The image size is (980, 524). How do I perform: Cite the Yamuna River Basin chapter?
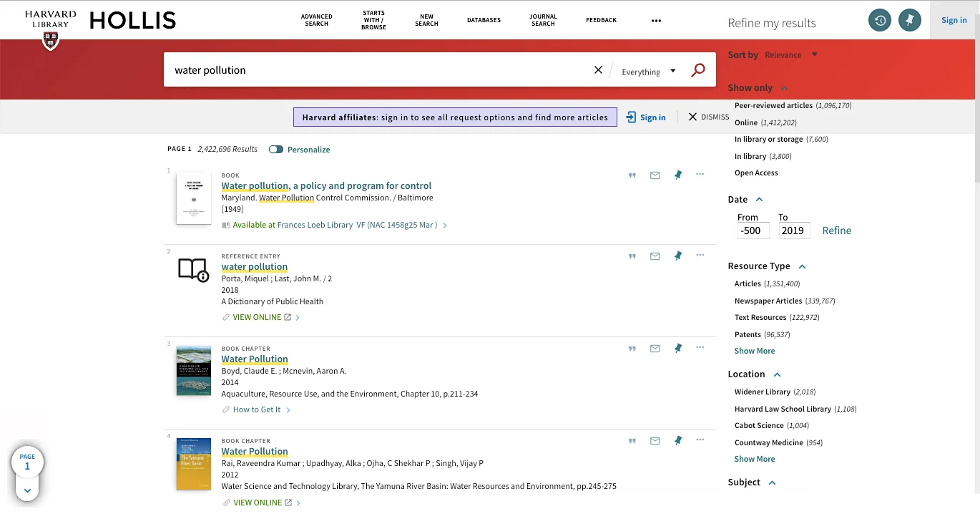(632, 441)
